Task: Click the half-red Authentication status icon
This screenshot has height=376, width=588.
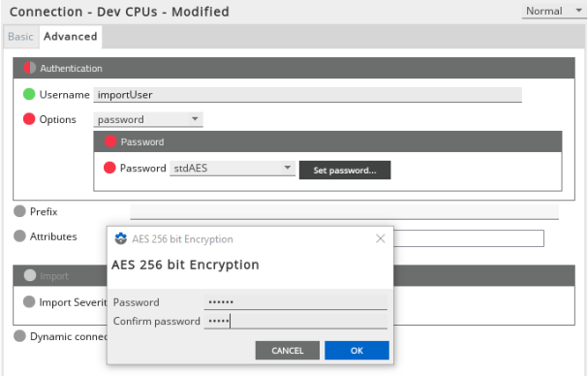Action: pyautogui.click(x=30, y=68)
